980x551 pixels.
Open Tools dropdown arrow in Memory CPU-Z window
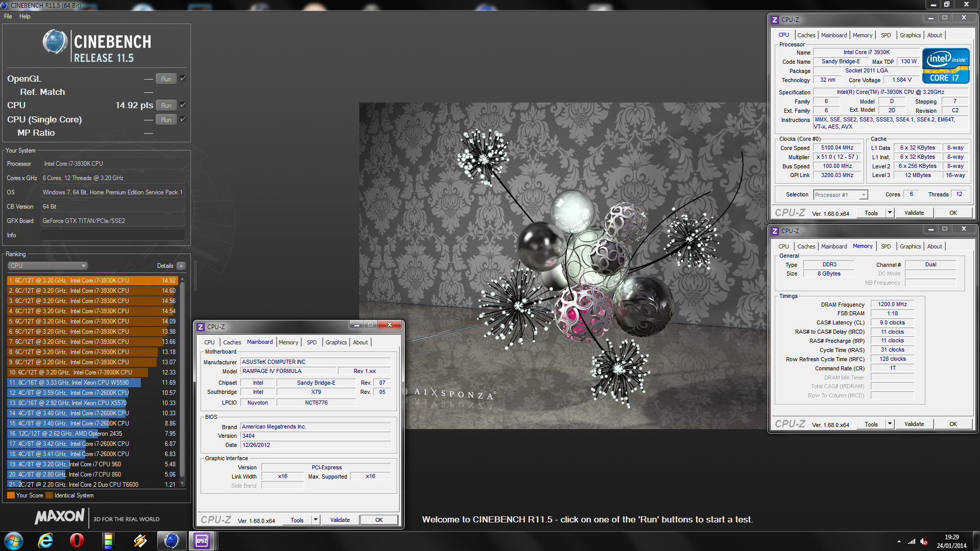[x=890, y=424]
